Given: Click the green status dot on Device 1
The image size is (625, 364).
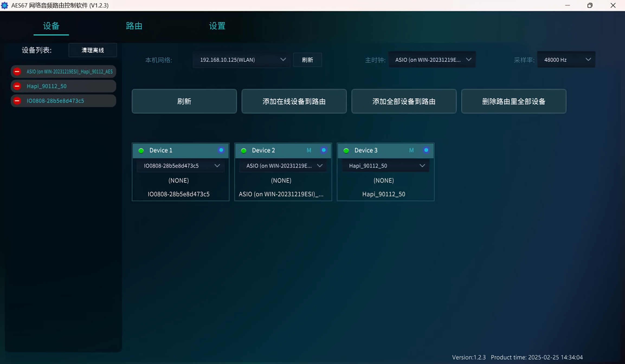Looking at the screenshot, I should 141,151.
